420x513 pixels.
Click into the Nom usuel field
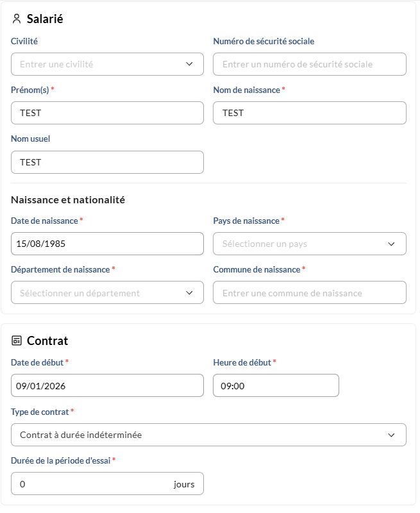[107, 162]
